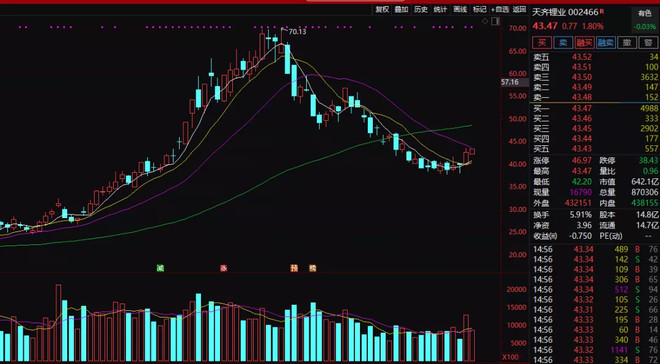
Task: Toggle the side panel layout icon
Action: click(x=495, y=21)
